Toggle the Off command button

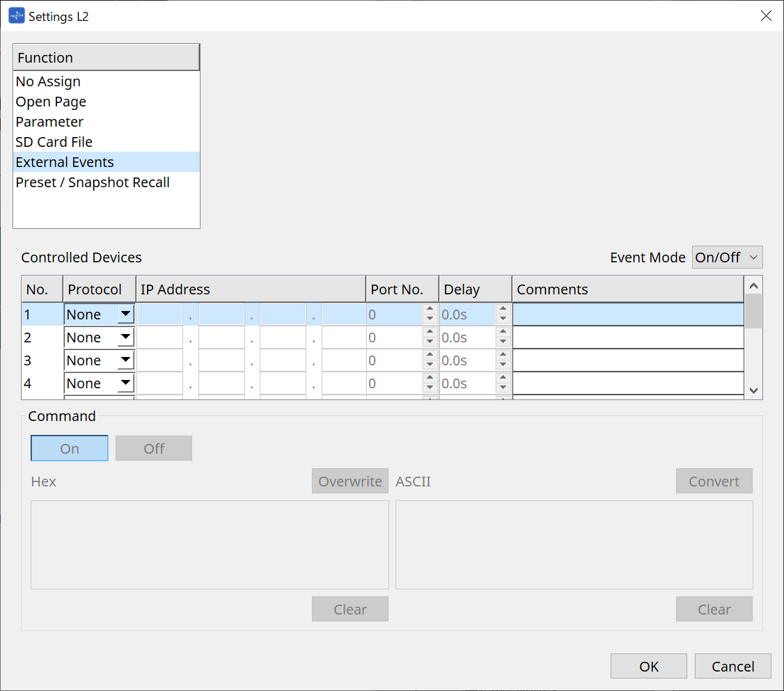coord(154,449)
